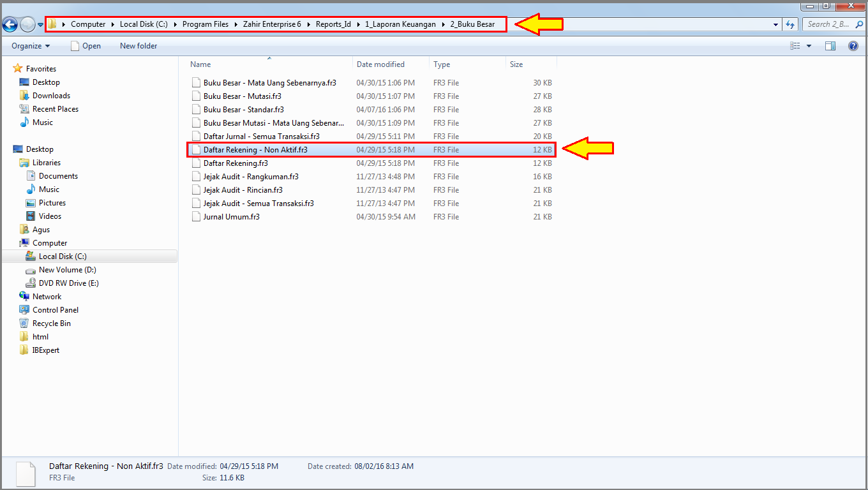
Task: Click the refresh button beside address bar
Action: pos(790,24)
